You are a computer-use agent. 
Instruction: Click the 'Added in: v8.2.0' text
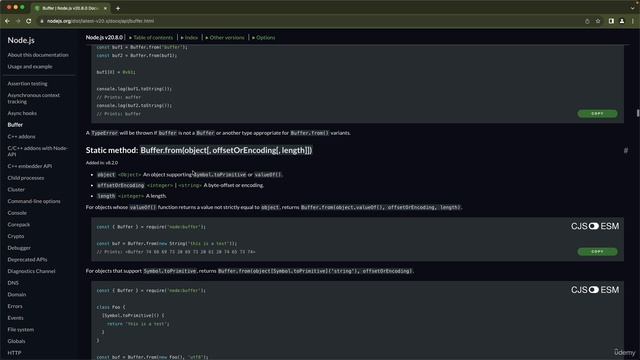click(x=102, y=163)
